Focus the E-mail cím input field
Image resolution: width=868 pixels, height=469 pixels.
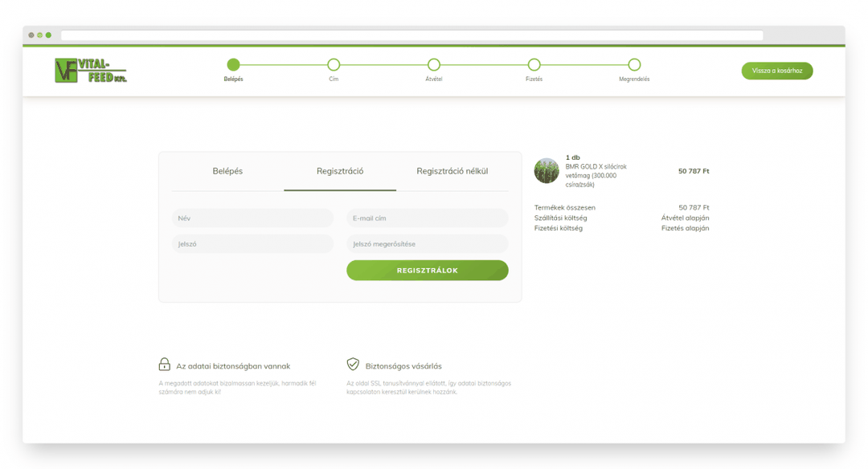(x=428, y=218)
